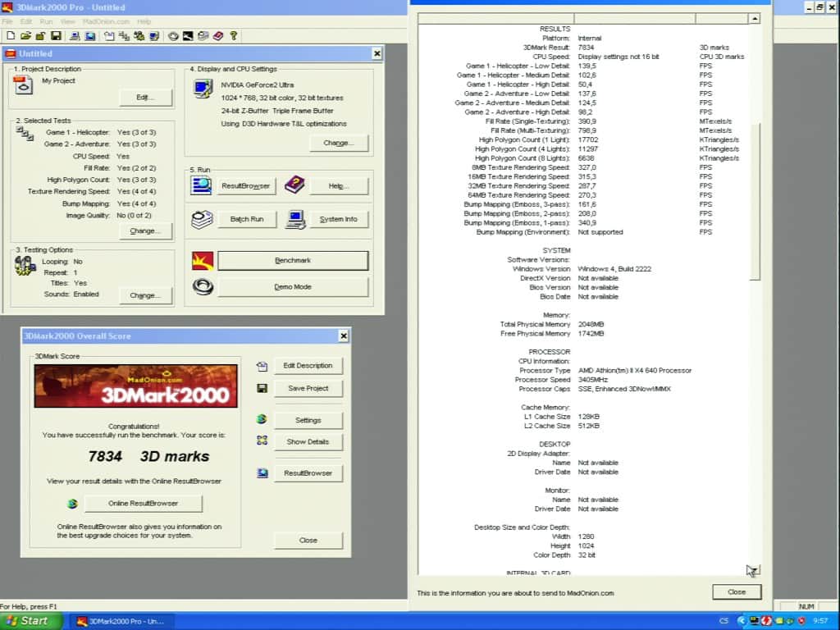Image resolution: width=840 pixels, height=630 pixels.
Task: Click the taskbar clock showing 9:57
Action: (x=819, y=620)
